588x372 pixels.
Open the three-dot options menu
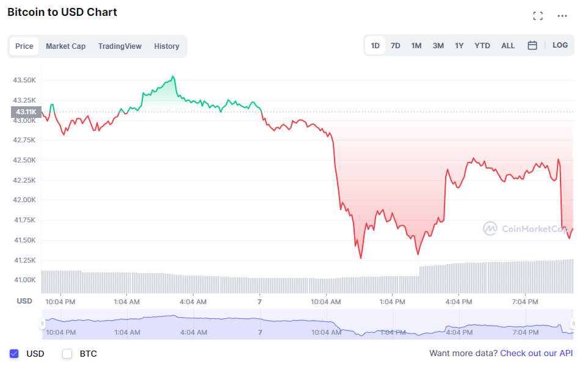tap(562, 16)
